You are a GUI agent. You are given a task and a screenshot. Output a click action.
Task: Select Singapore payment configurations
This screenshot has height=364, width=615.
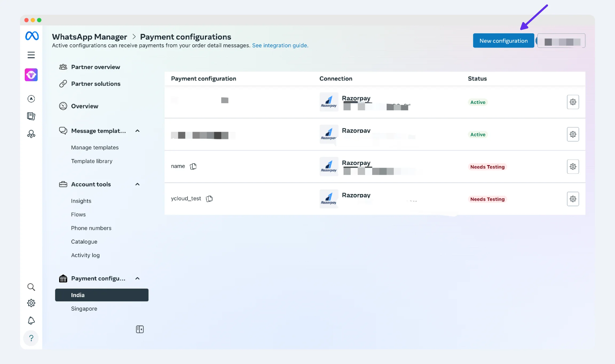tap(84, 308)
